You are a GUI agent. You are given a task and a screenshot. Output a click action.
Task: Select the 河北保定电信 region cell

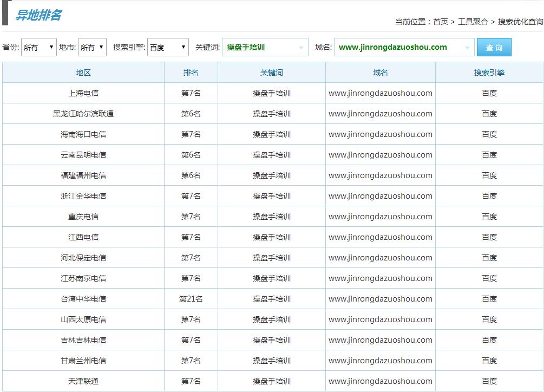tap(83, 258)
